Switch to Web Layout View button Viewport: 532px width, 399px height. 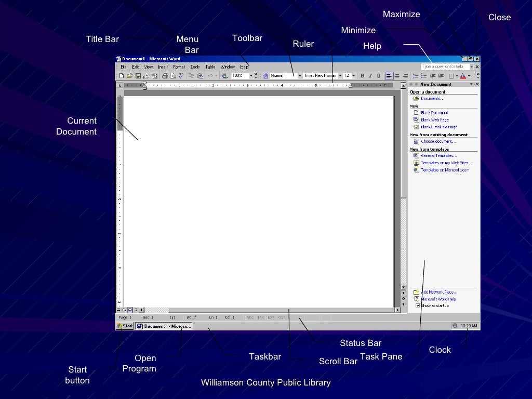click(124, 310)
